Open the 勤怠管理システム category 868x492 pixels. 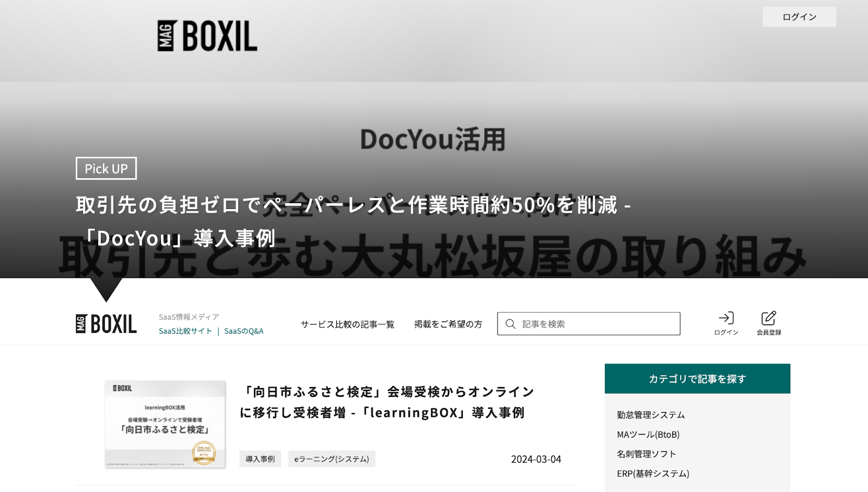pos(651,415)
